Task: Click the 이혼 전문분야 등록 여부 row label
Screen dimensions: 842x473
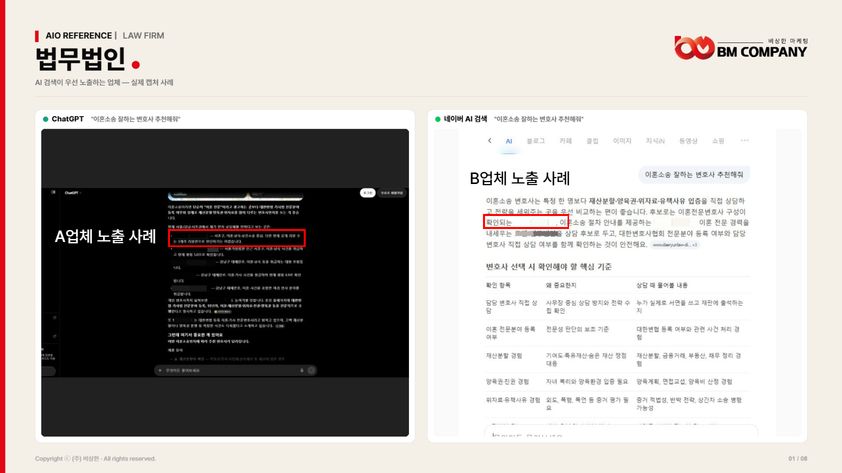Action: click(x=511, y=333)
